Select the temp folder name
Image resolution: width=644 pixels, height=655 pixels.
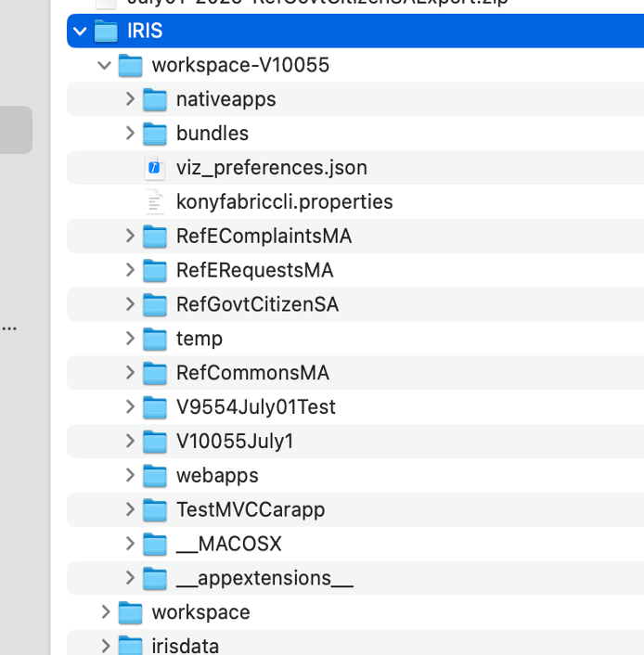pyautogui.click(x=200, y=339)
